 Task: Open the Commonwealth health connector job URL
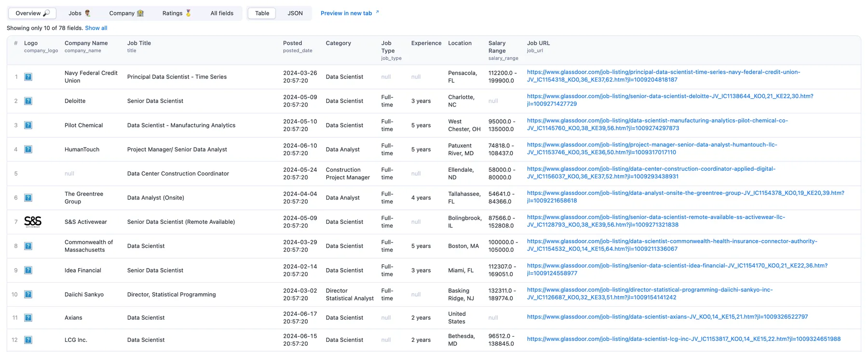click(x=672, y=245)
